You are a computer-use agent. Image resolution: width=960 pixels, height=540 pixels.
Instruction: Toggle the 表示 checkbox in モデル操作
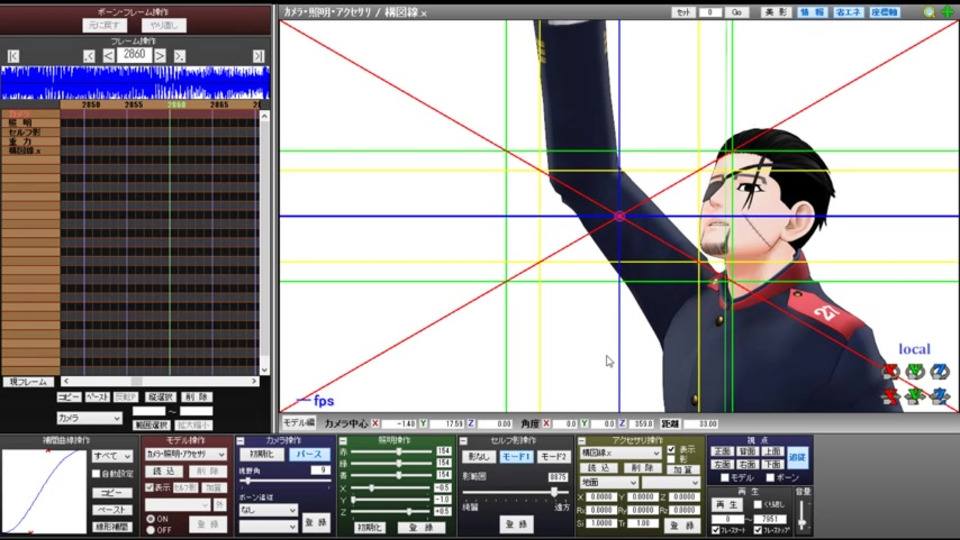pyautogui.click(x=149, y=487)
